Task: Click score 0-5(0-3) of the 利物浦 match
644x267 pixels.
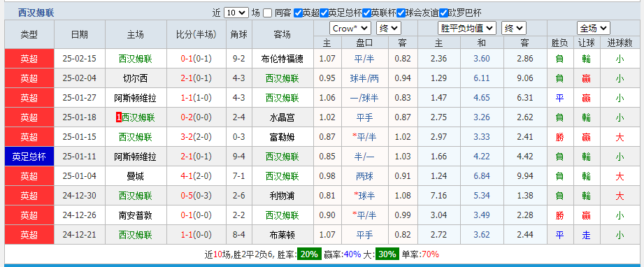Action: [x=196, y=196]
